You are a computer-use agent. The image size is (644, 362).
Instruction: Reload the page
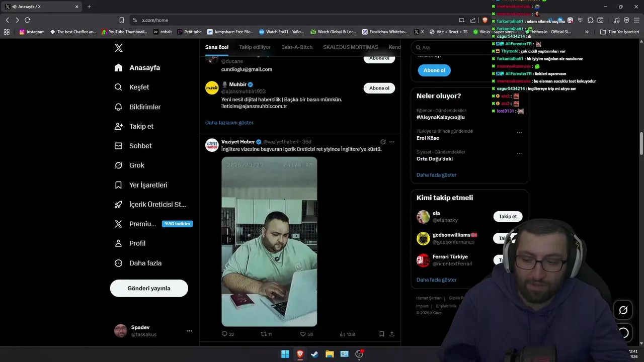pyautogui.click(x=27, y=20)
